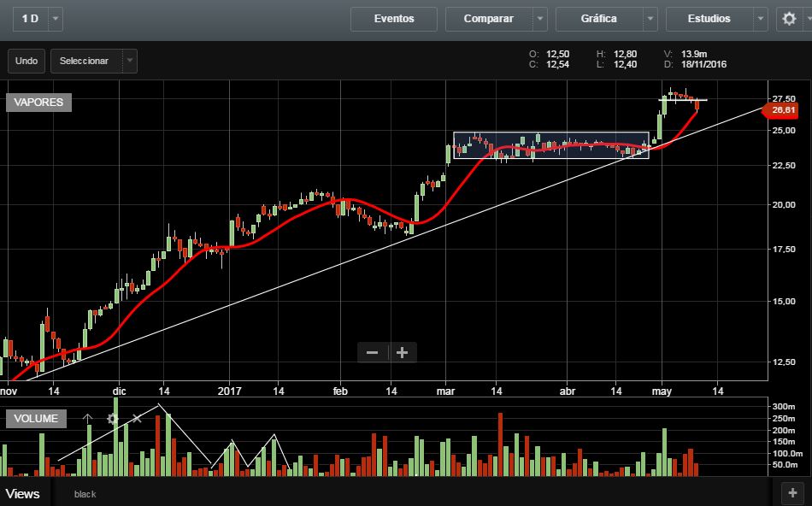Remove the VOLUME study with X icon
Viewport: 812px width, 506px height.
click(x=136, y=419)
